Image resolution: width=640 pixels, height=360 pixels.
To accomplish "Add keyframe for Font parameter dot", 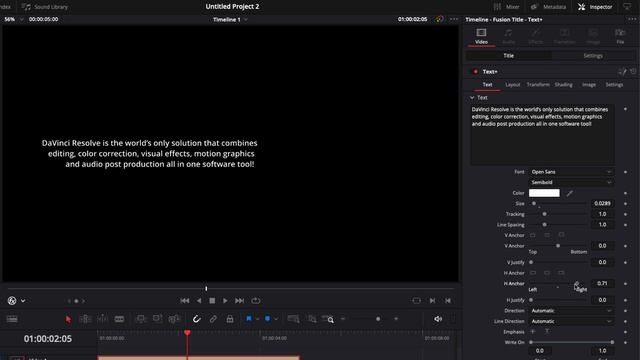I will point(625,172).
